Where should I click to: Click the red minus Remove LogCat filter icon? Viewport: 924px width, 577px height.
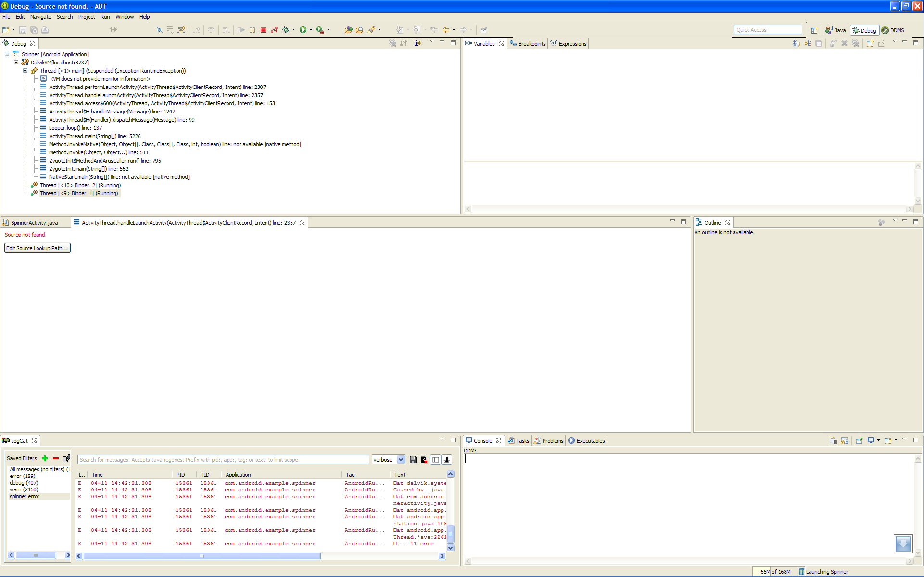point(56,458)
